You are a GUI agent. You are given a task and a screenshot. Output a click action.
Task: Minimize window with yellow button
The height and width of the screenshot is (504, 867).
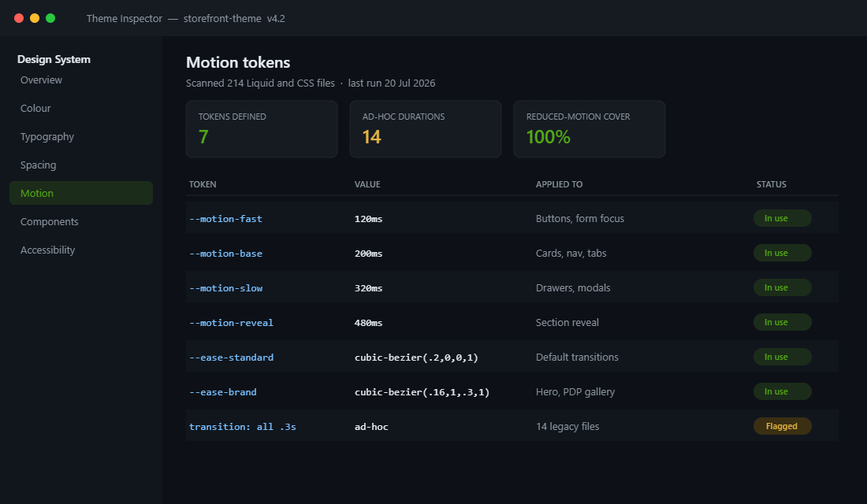tap(34, 18)
